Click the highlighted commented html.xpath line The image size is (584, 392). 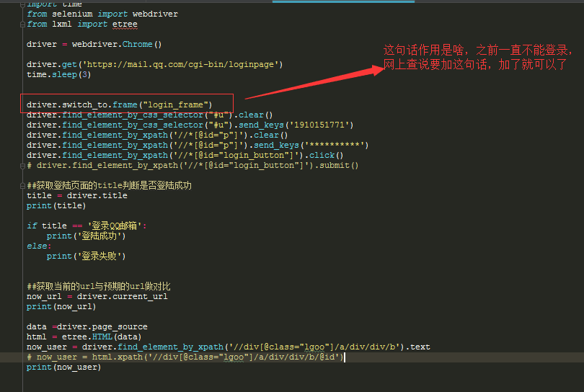tap(185, 357)
